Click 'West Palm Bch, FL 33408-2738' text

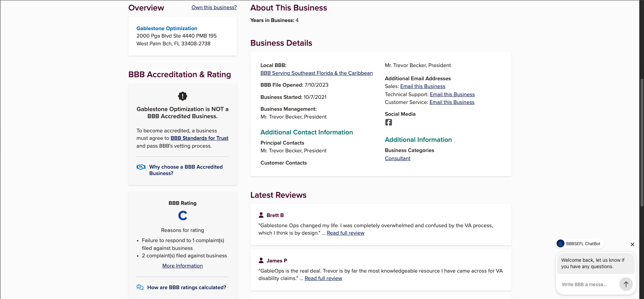(x=174, y=44)
